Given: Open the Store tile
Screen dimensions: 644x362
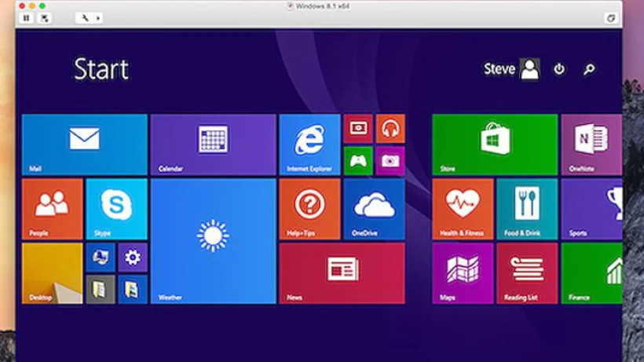Looking at the screenshot, I should tap(495, 144).
